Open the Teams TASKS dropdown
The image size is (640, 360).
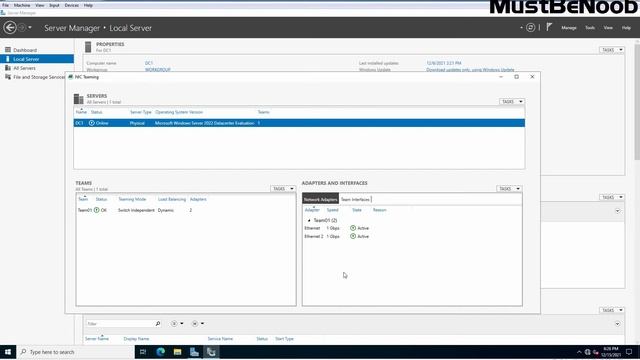[283, 189]
